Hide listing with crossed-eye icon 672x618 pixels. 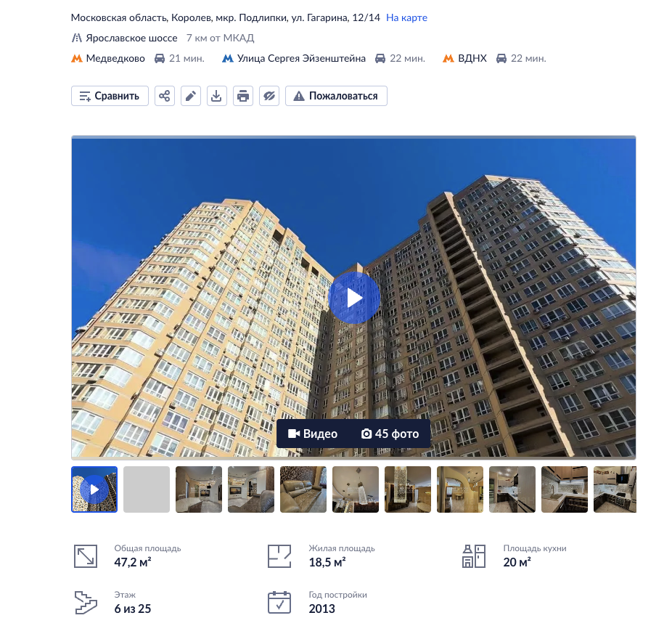pyautogui.click(x=269, y=96)
